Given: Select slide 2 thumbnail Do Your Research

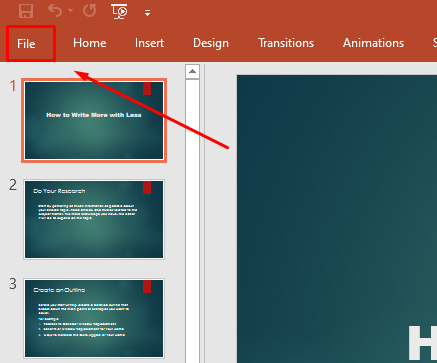Looking at the screenshot, I should click(x=94, y=219).
